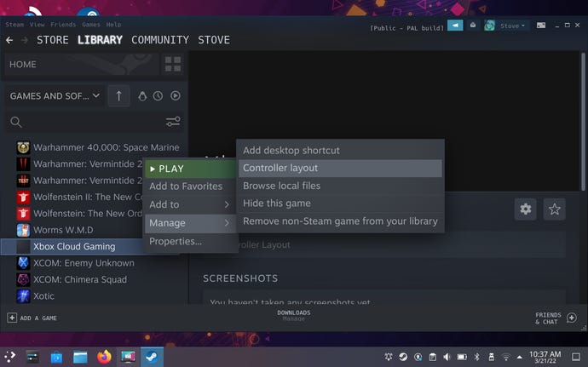The height and width of the screenshot is (367, 588).
Task: Open the Bluetooth tray icon
Action: point(476,357)
